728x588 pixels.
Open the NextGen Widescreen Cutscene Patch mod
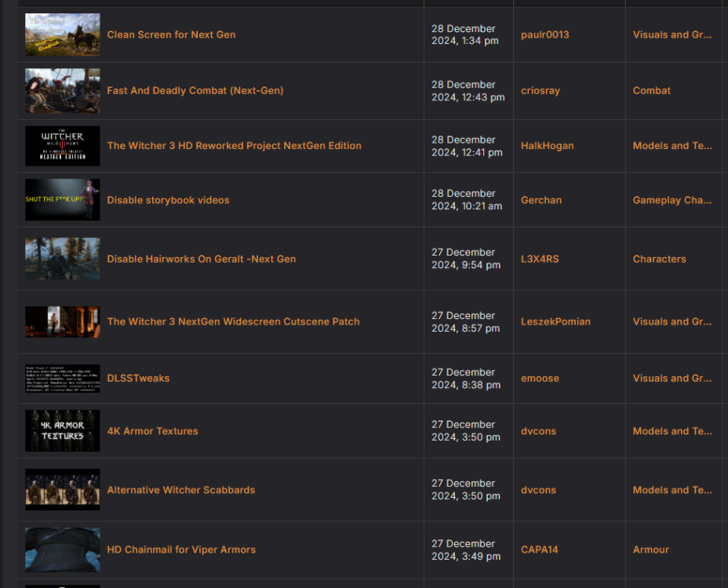point(233,321)
